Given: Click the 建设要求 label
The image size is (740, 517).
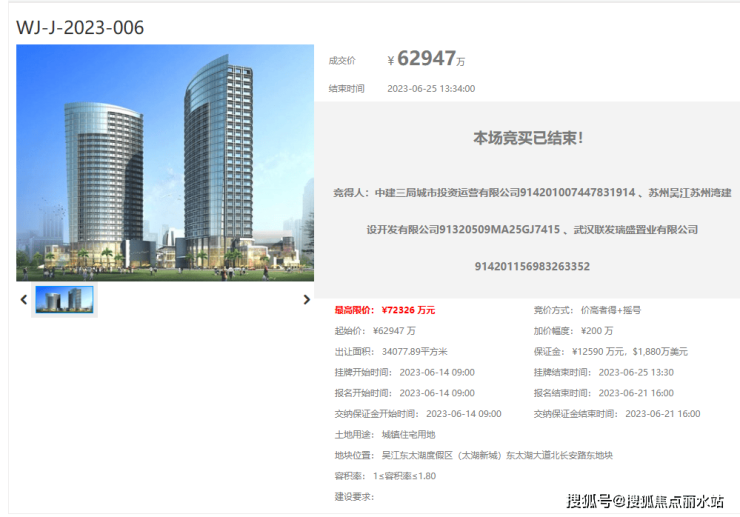Looking at the screenshot, I should point(354,497).
